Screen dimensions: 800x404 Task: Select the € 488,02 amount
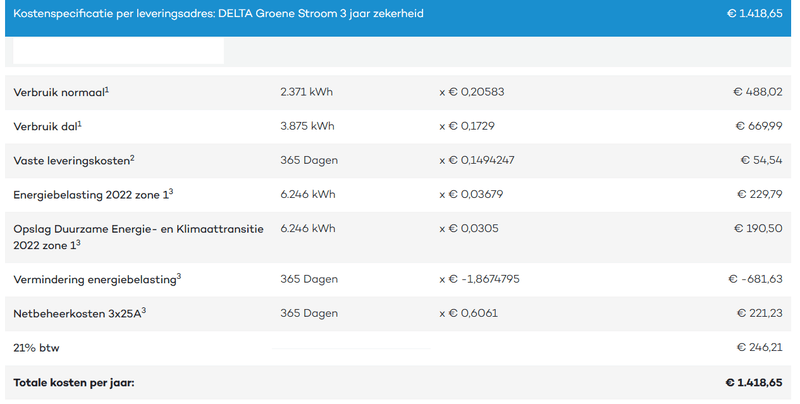tap(757, 92)
